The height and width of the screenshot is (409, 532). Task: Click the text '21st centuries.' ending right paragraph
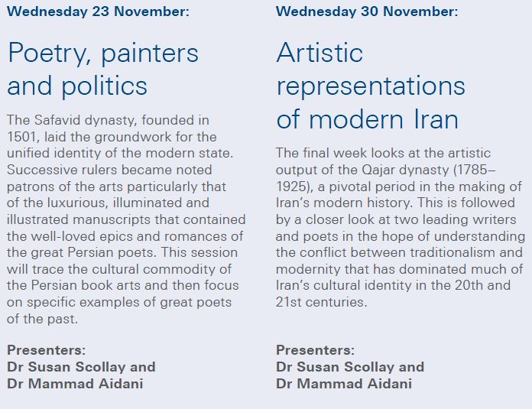click(x=321, y=302)
